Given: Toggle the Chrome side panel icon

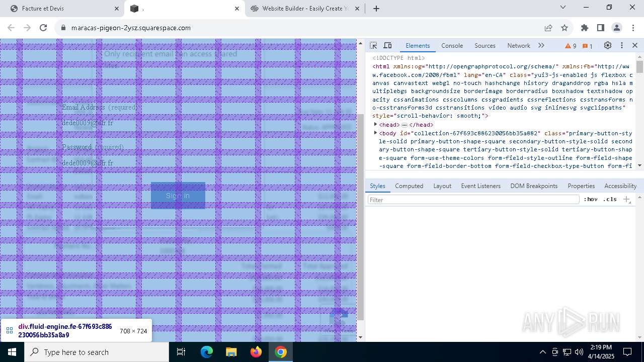Looking at the screenshot, I should pyautogui.click(x=601, y=28).
